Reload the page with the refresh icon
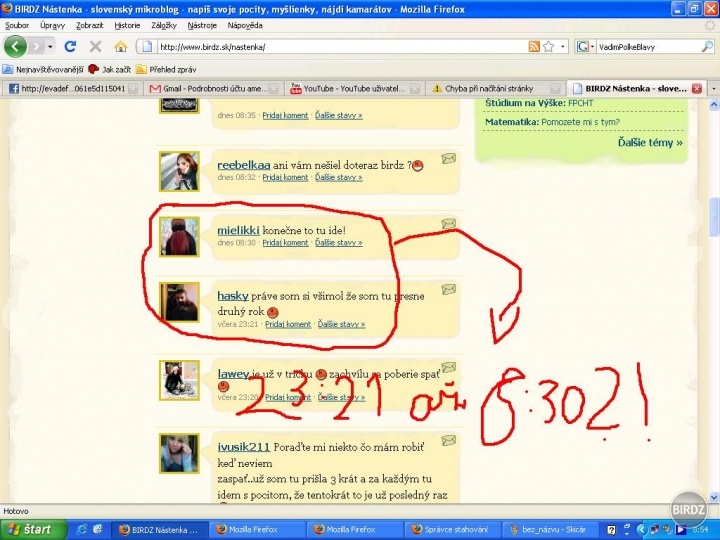The image size is (720, 540). click(70, 46)
